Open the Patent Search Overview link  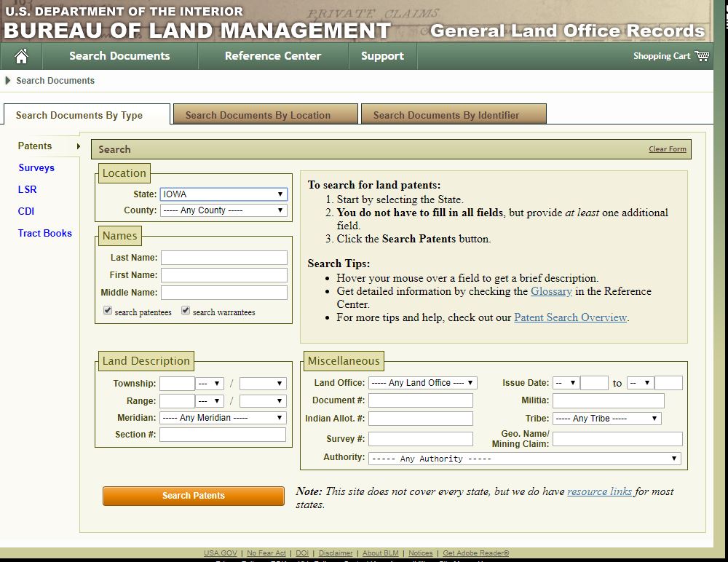point(571,317)
